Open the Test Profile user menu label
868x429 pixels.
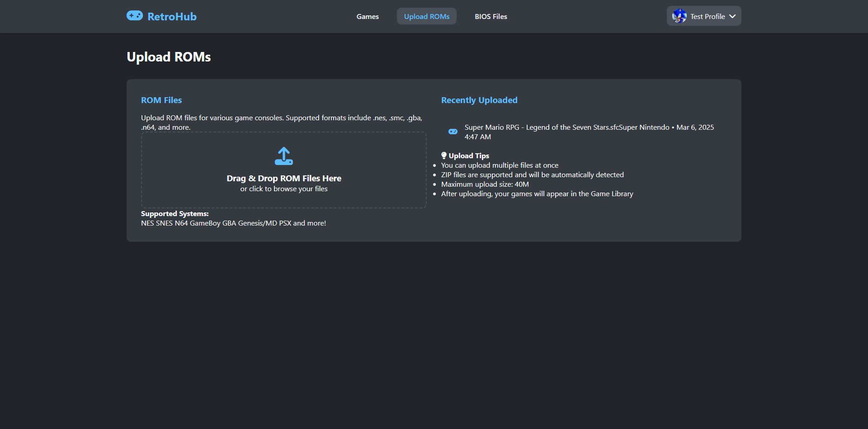click(x=708, y=16)
